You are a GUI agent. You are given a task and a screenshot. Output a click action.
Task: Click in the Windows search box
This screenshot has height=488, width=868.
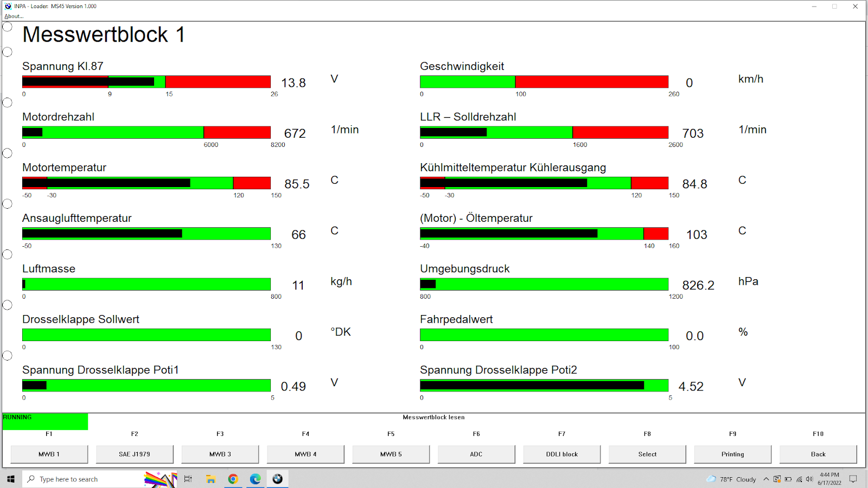99,479
